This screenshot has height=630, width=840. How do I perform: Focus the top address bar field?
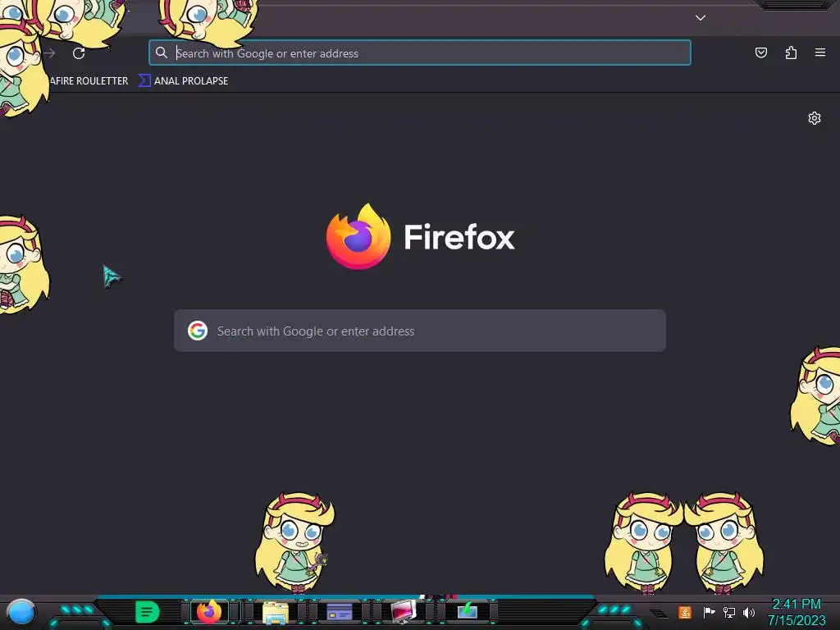(x=419, y=53)
